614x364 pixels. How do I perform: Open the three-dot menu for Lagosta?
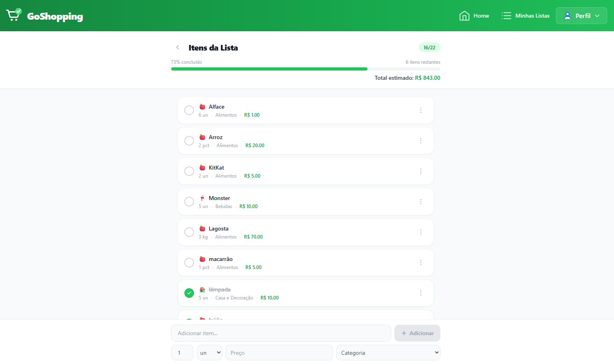point(420,232)
